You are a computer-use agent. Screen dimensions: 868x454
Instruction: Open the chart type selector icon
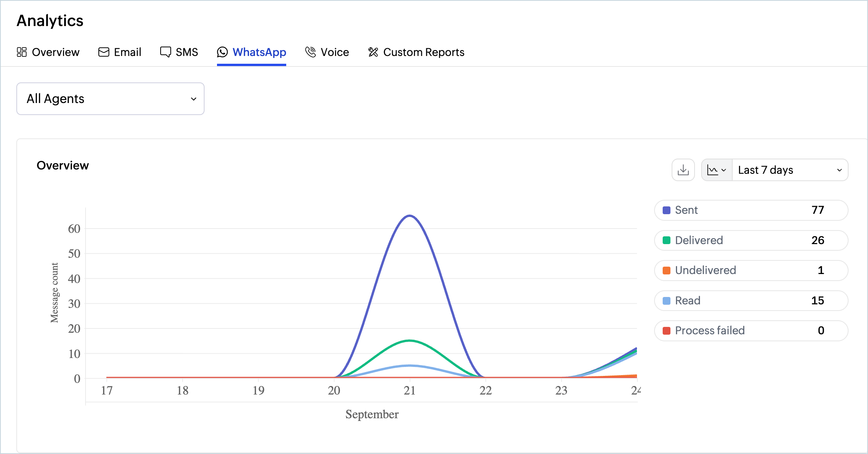717,170
